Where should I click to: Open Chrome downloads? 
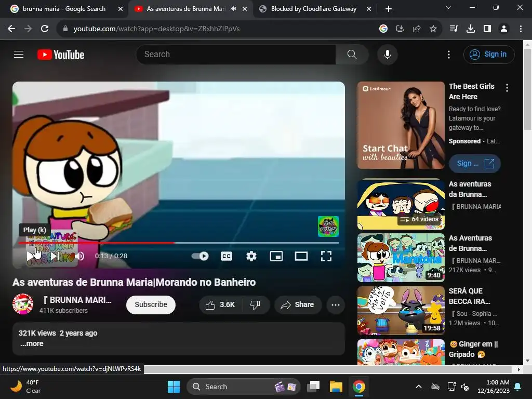point(470,29)
